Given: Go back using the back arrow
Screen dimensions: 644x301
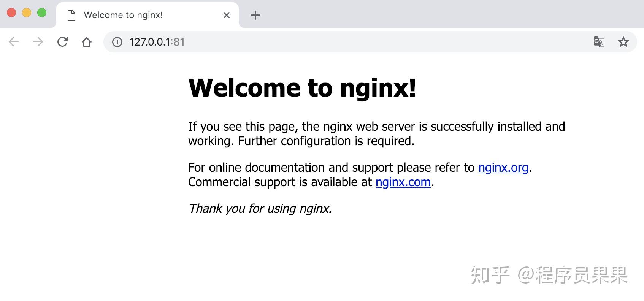Looking at the screenshot, I should pos(14,42).
